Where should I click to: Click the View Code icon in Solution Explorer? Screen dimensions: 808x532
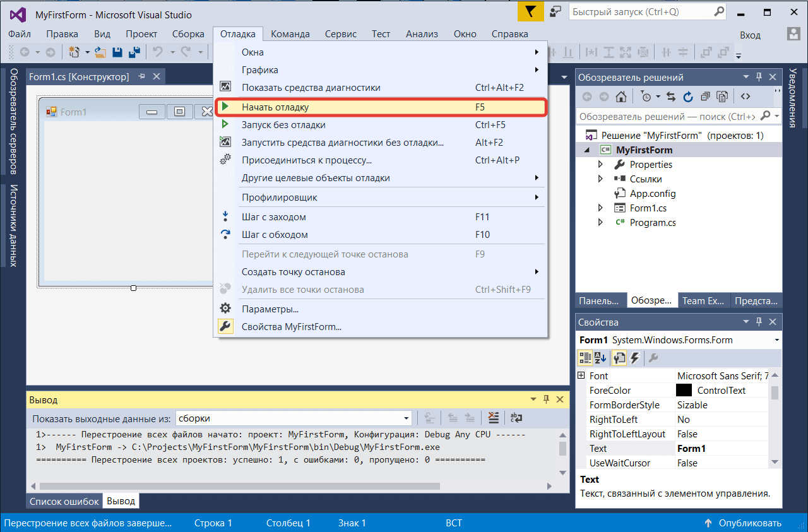click(746, 97)
